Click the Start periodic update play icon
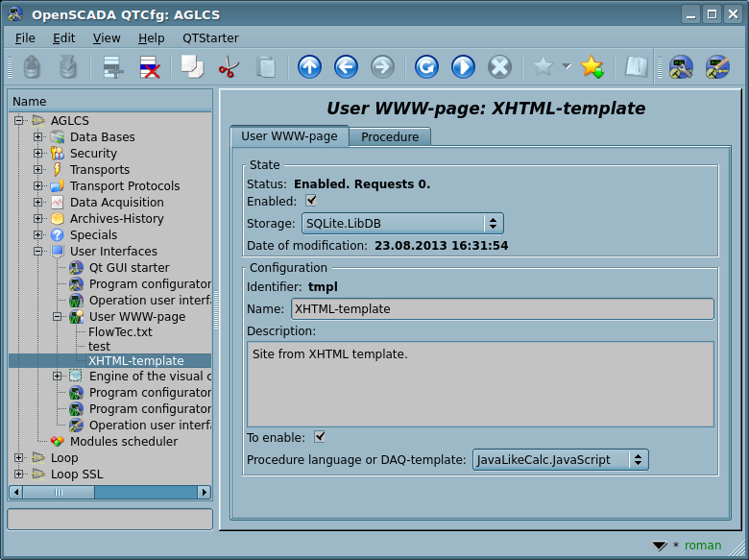The width and height of the screenshot is (749, 560). pyautogui.click(x=463, y=67)
